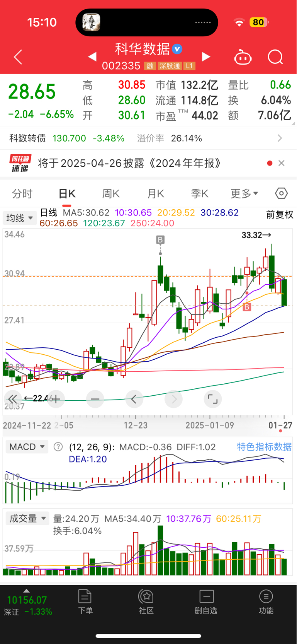
Task: Move chart left with the left chevron
Action: [x=134, y=399]
